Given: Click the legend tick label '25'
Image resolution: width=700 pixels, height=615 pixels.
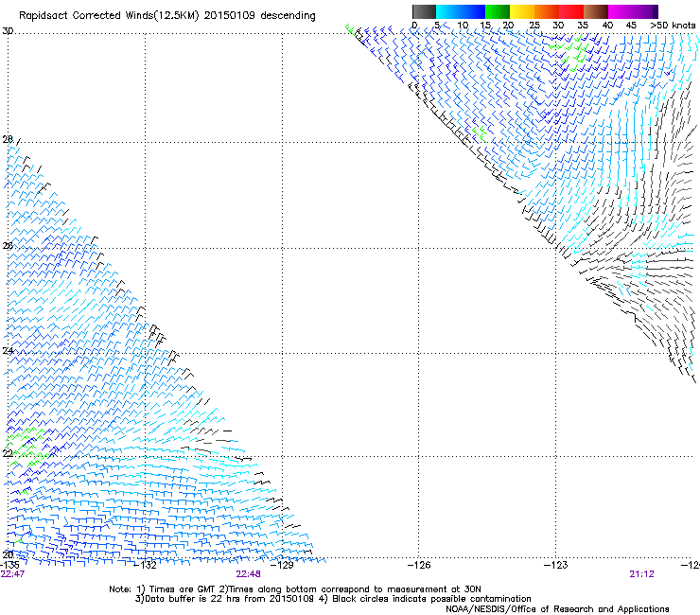Looking at the screenshot, I should (534, 26).
